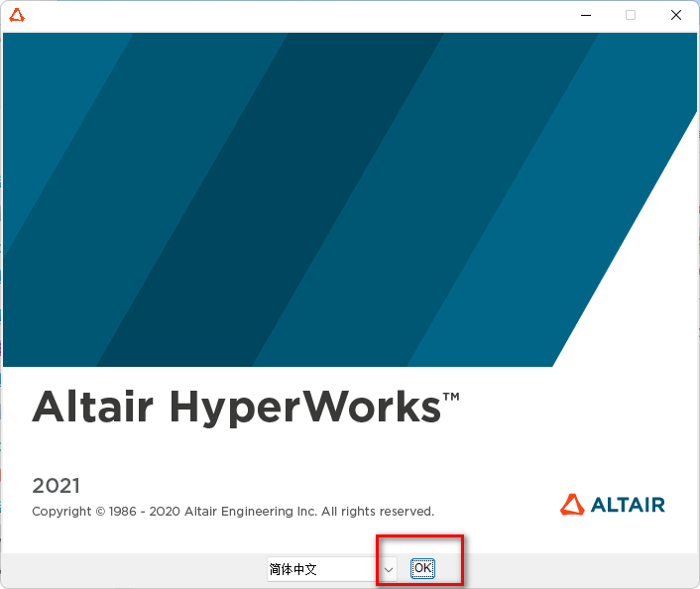
Task: Click the trademark symbol after HyperWorks
Action: pyautogui.click(x=451, y=398)
